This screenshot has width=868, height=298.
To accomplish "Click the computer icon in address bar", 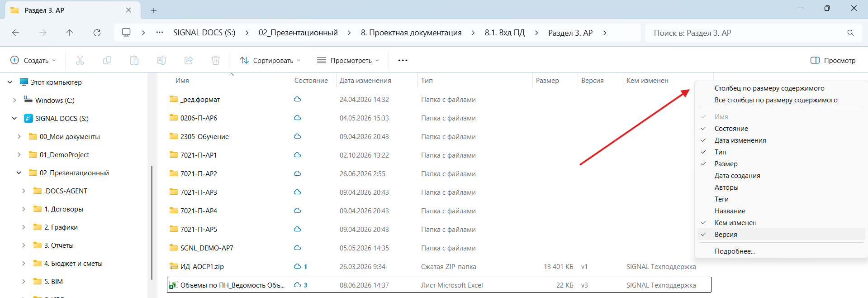I will (126, 33).
